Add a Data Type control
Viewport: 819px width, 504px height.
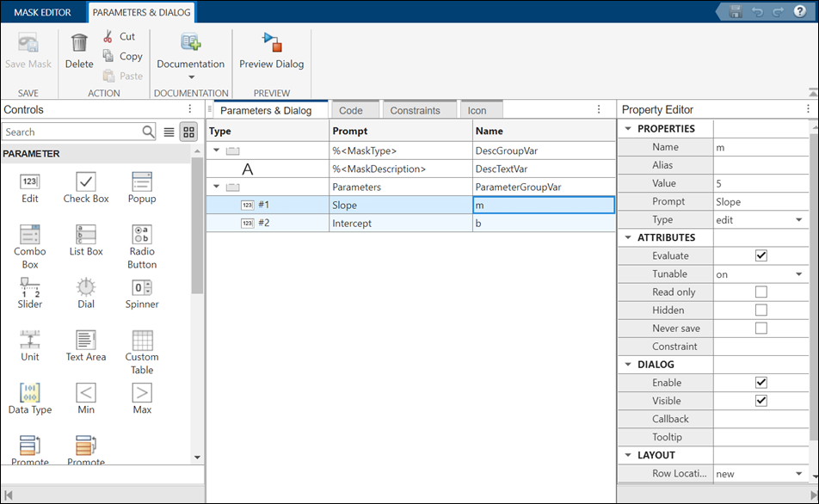[30, 399]
